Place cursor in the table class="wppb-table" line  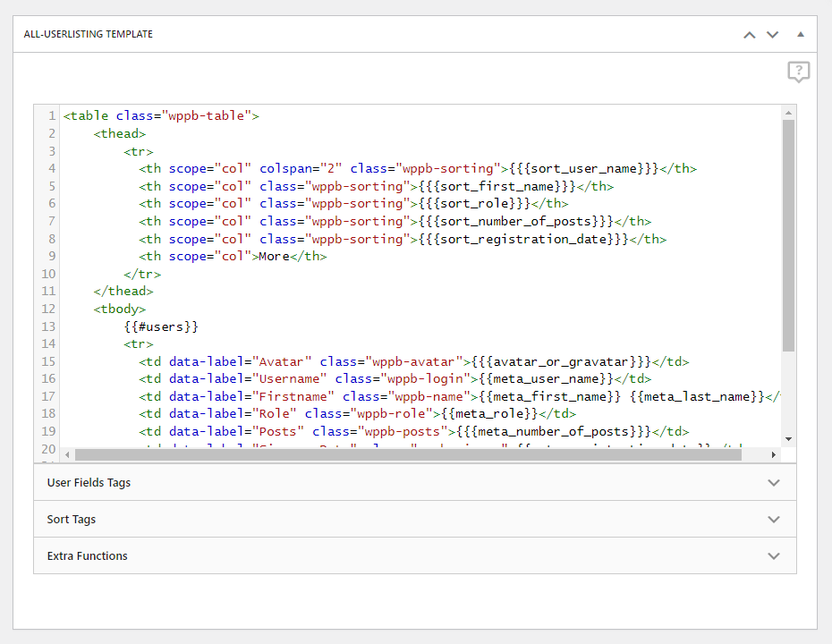pyautogui.click(x=161, y=115)
